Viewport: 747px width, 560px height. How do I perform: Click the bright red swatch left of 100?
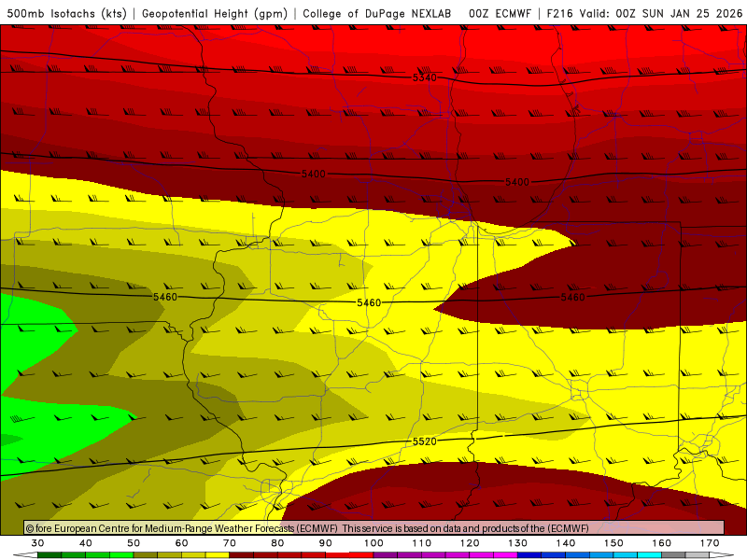361,555
